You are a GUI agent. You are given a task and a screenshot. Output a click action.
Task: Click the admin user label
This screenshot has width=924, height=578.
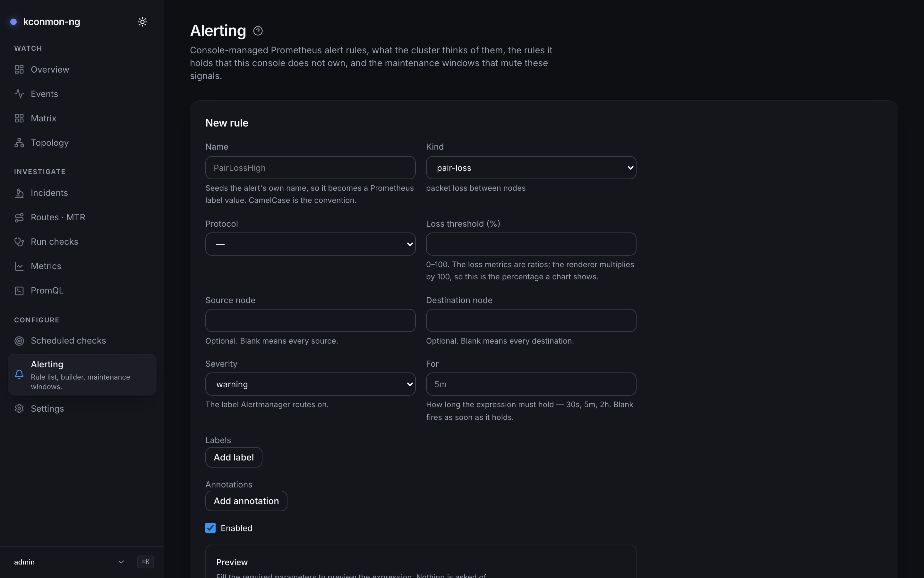coord(24,562)
